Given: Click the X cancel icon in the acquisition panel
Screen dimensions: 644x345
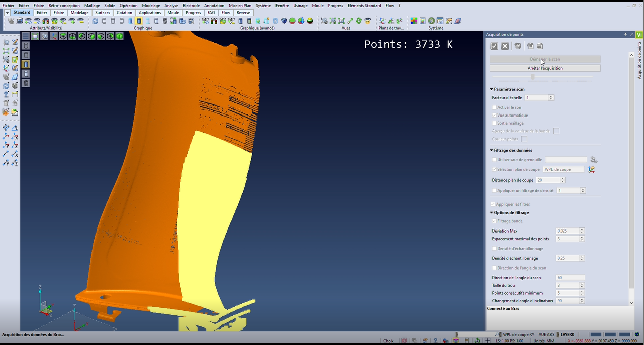Looking at the screenshot, I should pos(505,46).
